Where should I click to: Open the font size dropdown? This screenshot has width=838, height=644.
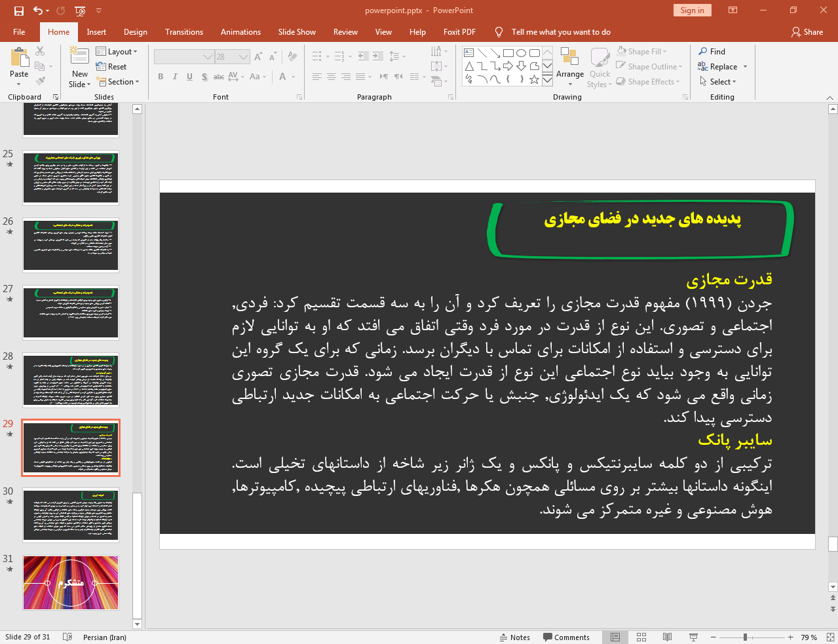pyautogui.click(x=244, y=57)
